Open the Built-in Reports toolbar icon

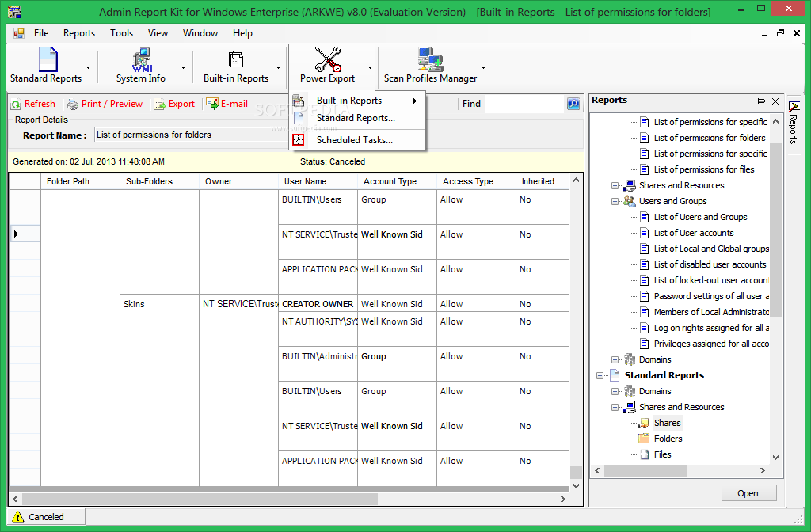[236, 60]
